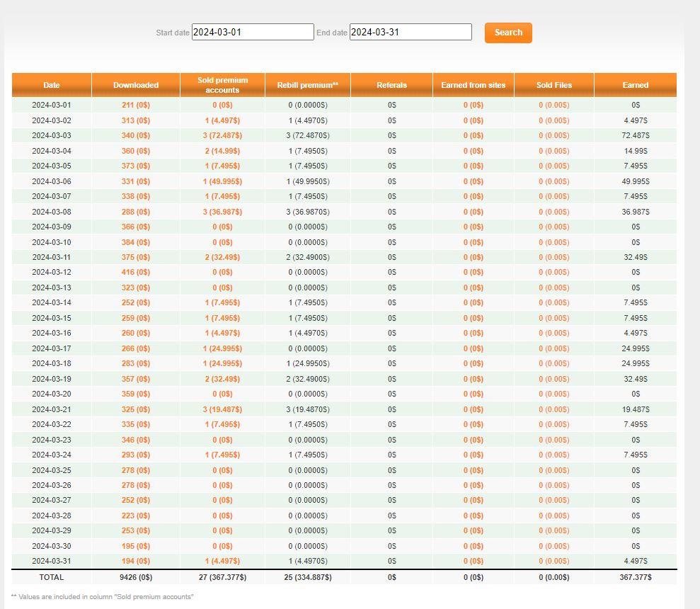Focus the End date input field
This screenshot has width=700, height=609.
411,32
